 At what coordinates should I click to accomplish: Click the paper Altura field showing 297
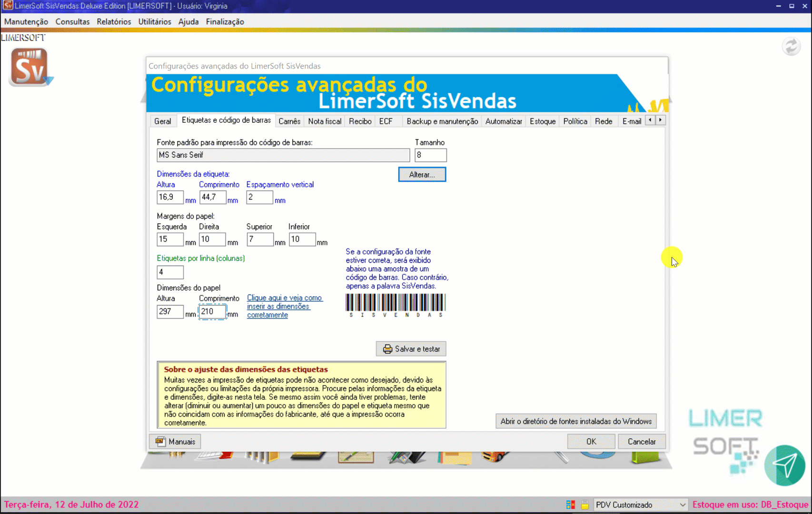[x=170, y=312]
